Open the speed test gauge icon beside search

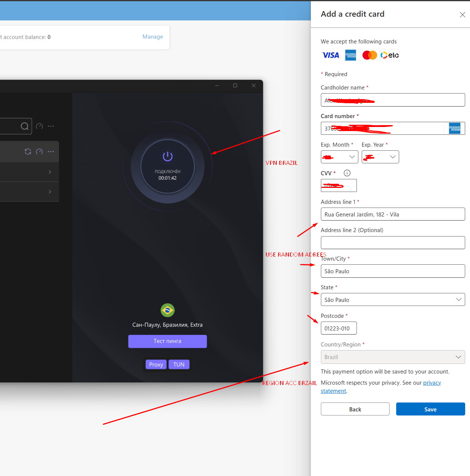39,126
